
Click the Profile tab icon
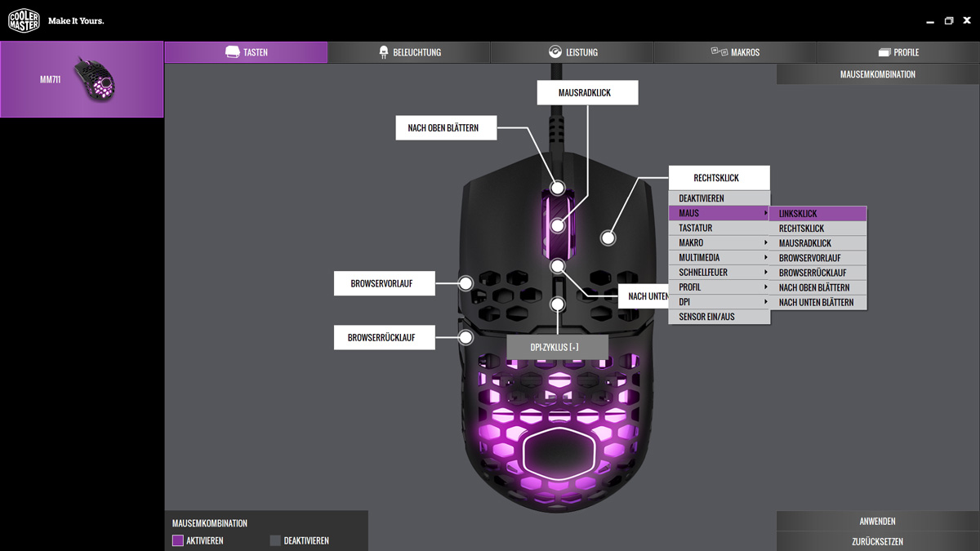tap(884, 52)
